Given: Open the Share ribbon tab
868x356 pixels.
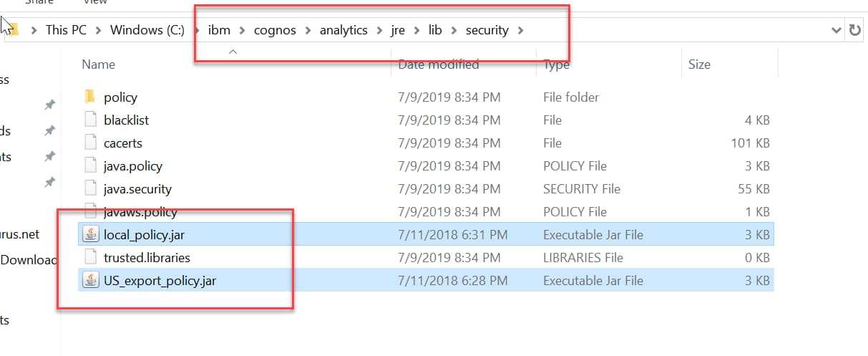Looking at the screenshot, I should [x=39, y=2].
